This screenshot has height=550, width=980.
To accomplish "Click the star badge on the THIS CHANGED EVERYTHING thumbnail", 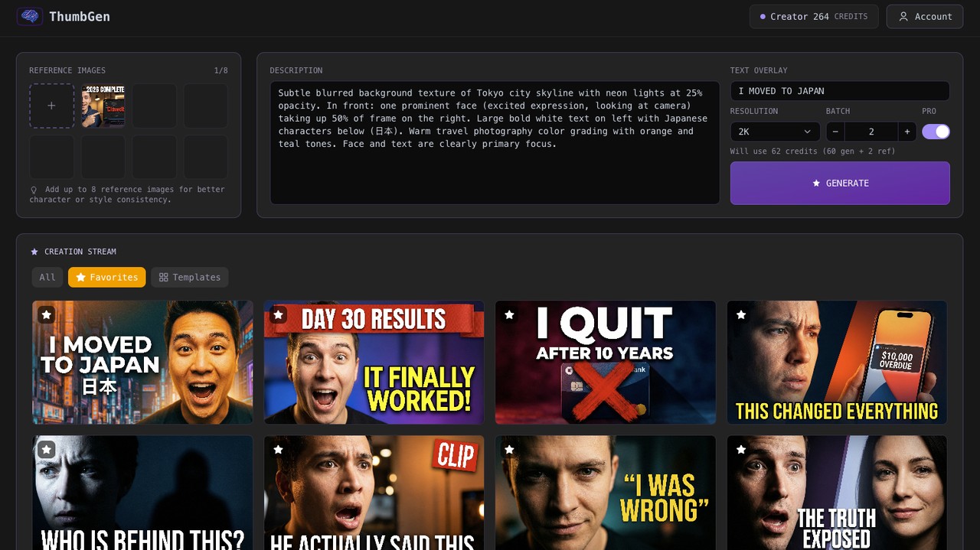I will coord(740,314).
